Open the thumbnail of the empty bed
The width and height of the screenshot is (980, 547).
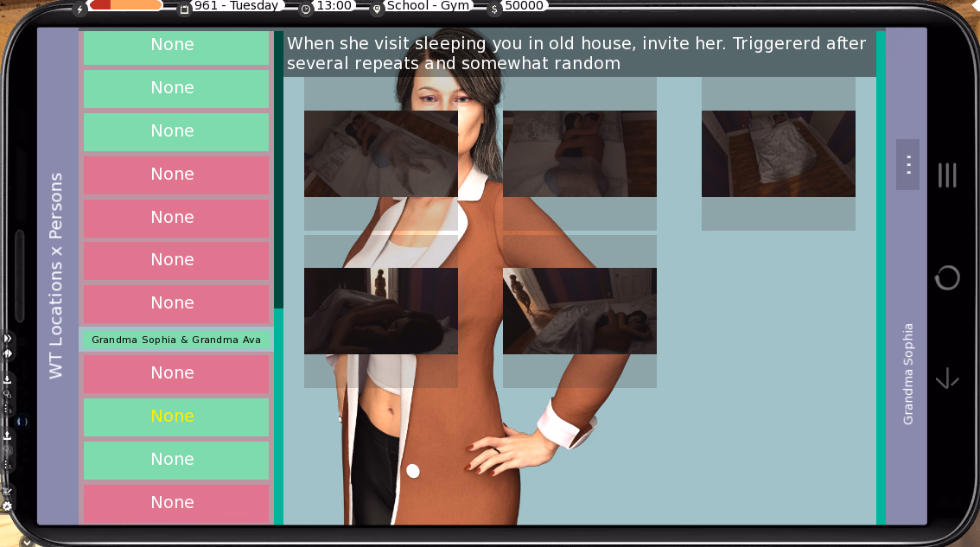point(778,154)
